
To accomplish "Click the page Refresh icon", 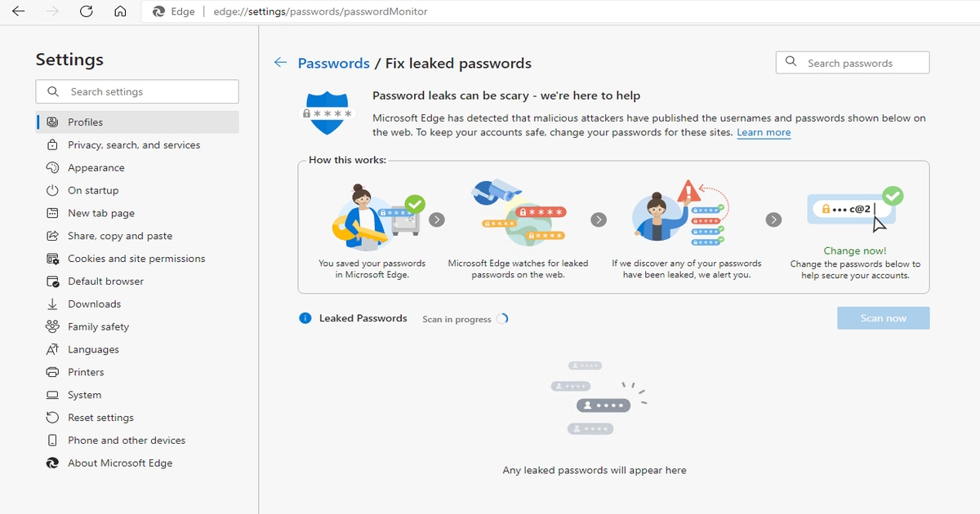I will pyautogui.click(x=87, y=11).
